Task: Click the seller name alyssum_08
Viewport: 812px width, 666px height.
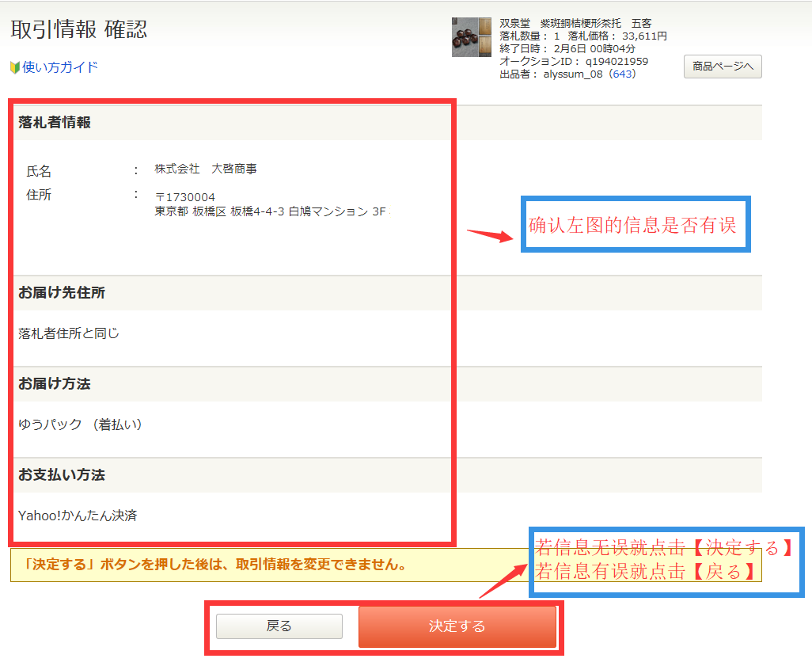Action: (573, 74)
